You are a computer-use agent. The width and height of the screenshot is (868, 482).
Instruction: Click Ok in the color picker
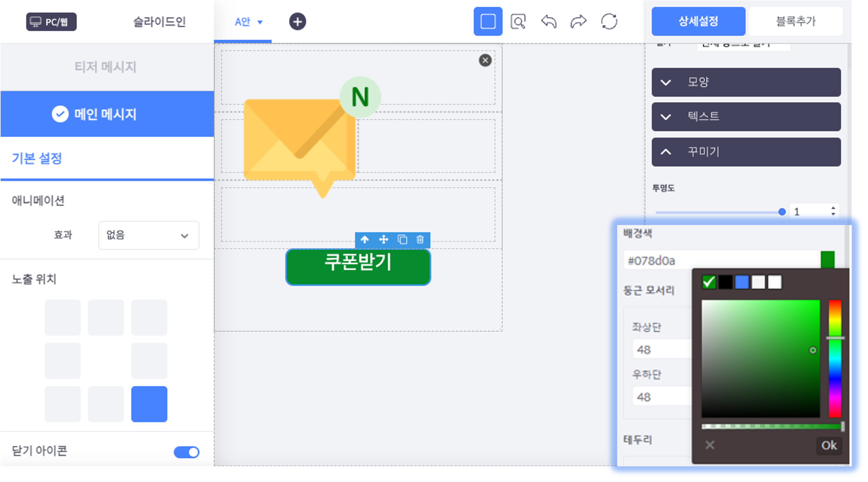pos(829,445)
